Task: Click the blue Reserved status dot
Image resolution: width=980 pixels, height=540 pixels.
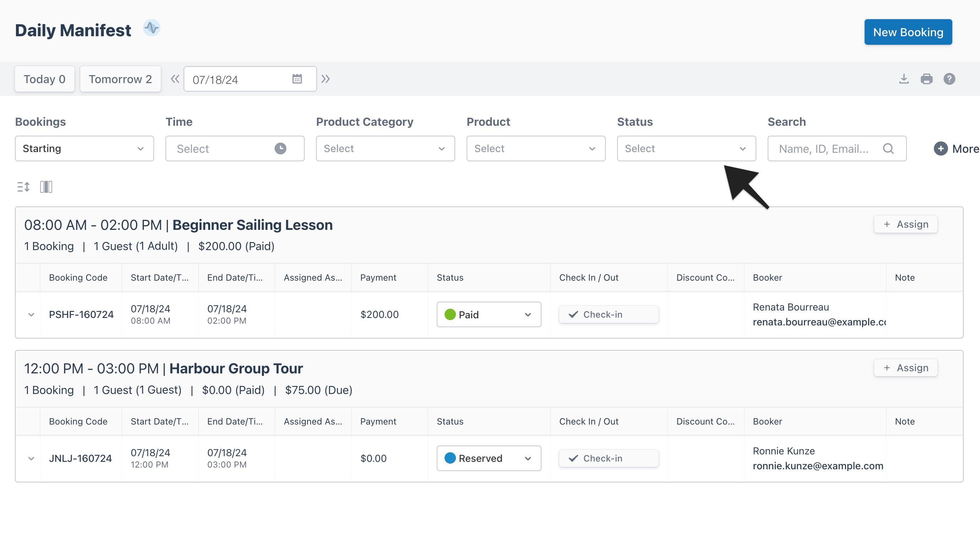Action: [x=450, y=458]
